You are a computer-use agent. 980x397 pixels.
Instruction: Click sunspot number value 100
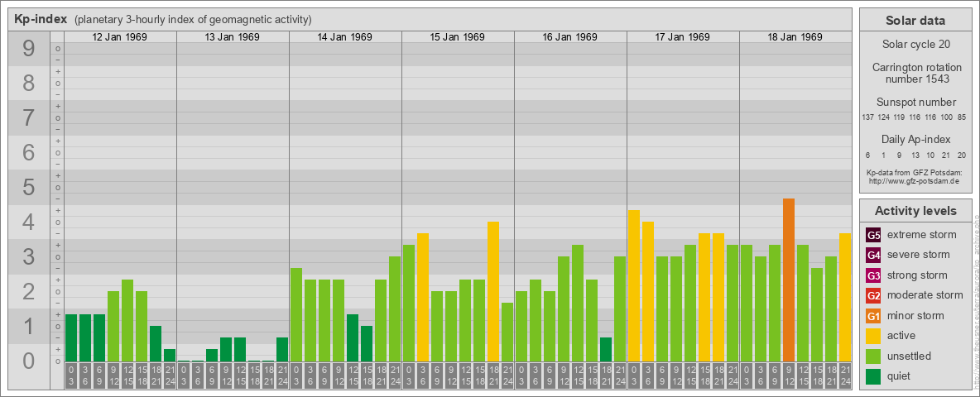[948, 117]
